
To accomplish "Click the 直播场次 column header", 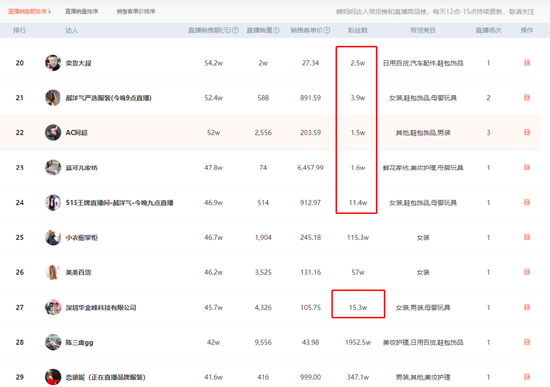I will point(488,30).
